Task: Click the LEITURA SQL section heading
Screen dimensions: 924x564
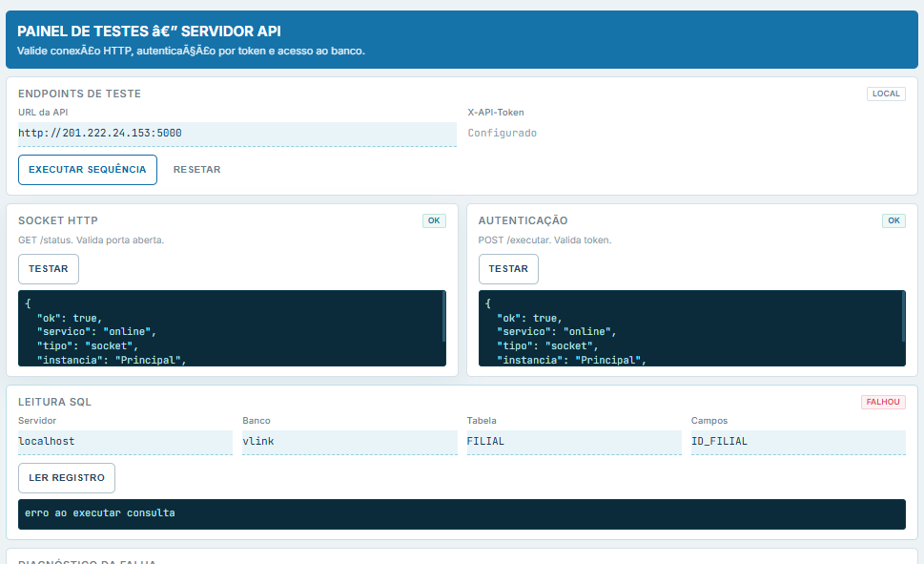Action: [54, 402]
